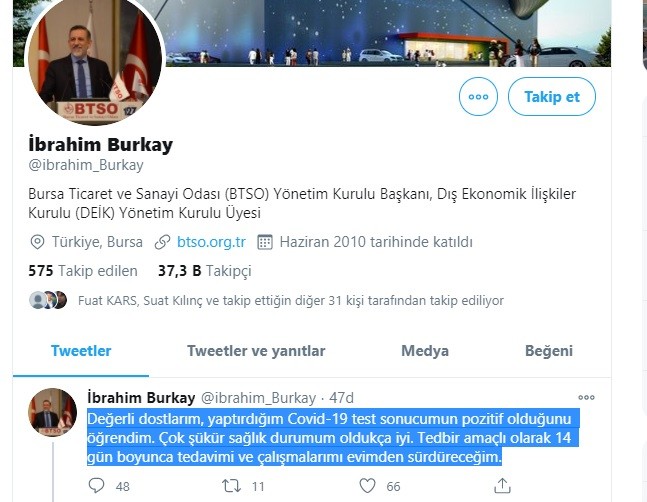Image resolution: width=647 pixels, height=502 pixels.
Task: Click the 47d tweet timestamp
Action: pos(341,398)
